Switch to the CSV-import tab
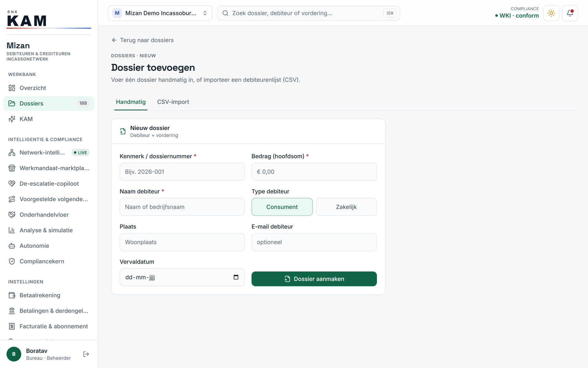This screenshot has width=588, height=368. point(173,102)
